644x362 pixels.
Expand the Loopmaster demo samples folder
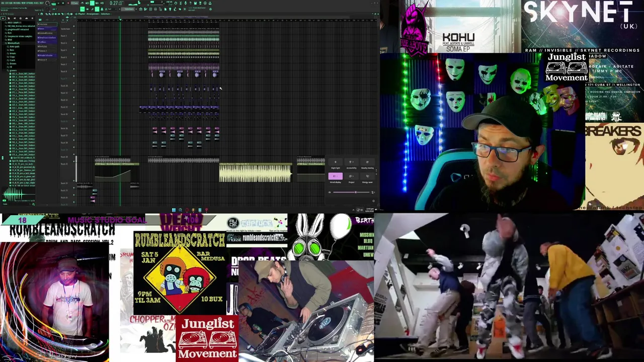click(x=19, y=36)
